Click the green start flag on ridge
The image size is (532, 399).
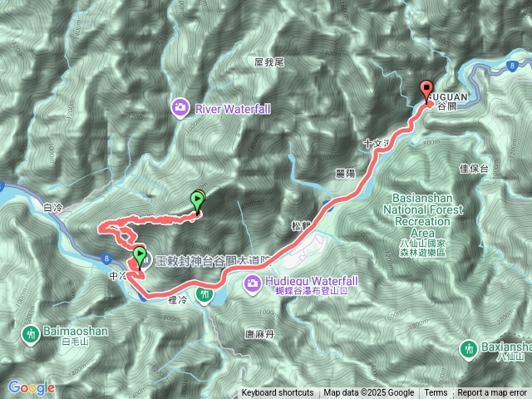[197, 201]
